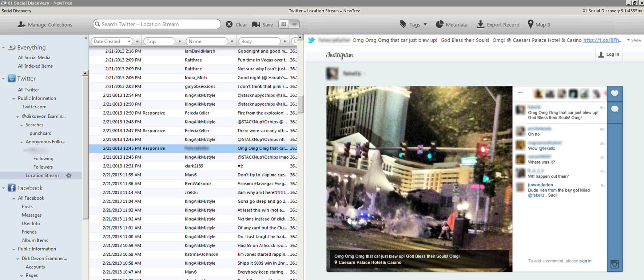Select Album Items

[x=35, y=240]
